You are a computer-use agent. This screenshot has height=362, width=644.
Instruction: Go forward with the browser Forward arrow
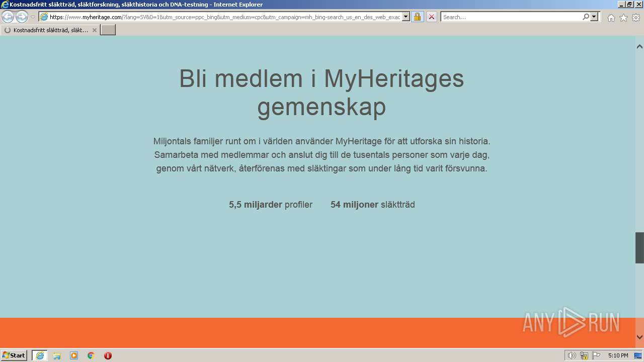click(x=22, y=17)
